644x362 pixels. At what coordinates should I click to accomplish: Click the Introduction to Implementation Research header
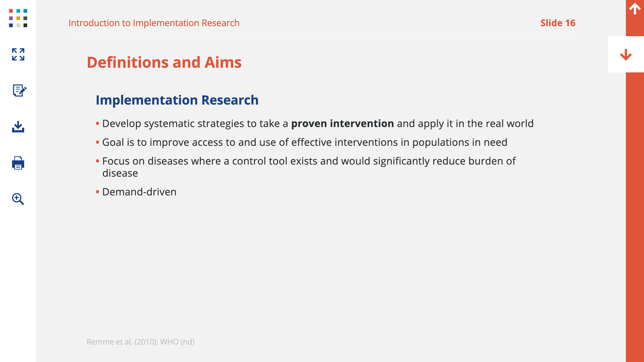click(x=154, y=23)
